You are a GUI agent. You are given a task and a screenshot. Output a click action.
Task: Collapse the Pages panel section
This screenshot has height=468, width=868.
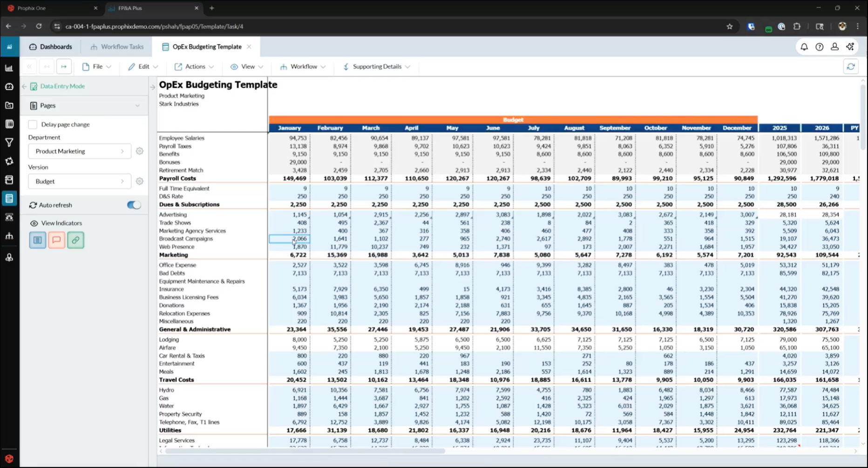click(x=137, y=106)
